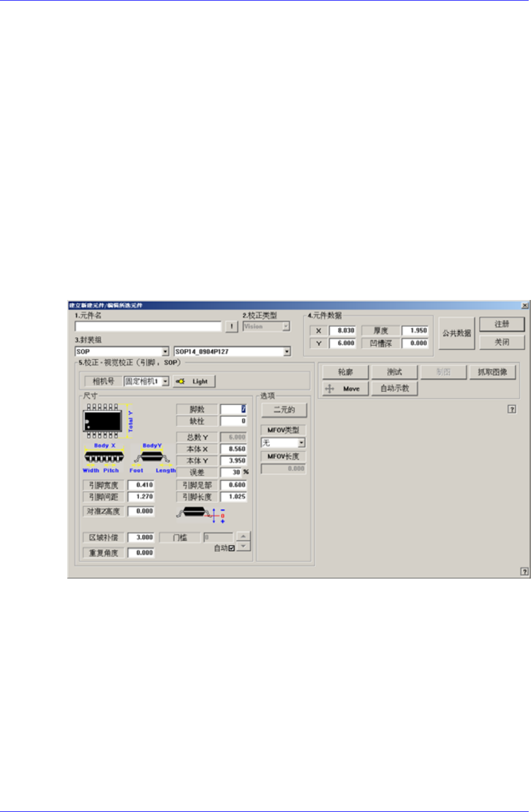The width and height of the screenshot is (531, 812).
Task: Click the 二元的 option button
Action: click(284, 409)
